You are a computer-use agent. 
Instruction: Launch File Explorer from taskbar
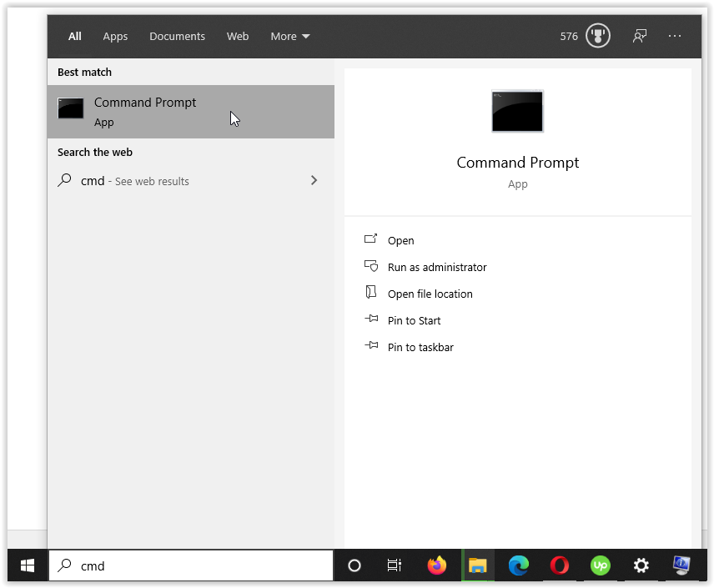pyautogui.click(x=477, y=565)
